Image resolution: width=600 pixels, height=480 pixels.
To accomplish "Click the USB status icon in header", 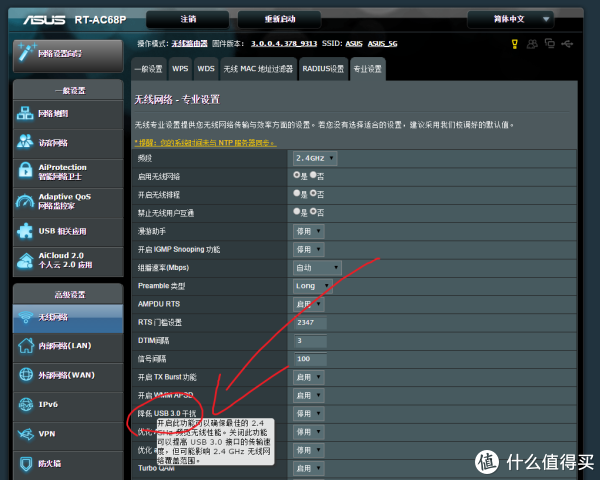I will (567, 44).
